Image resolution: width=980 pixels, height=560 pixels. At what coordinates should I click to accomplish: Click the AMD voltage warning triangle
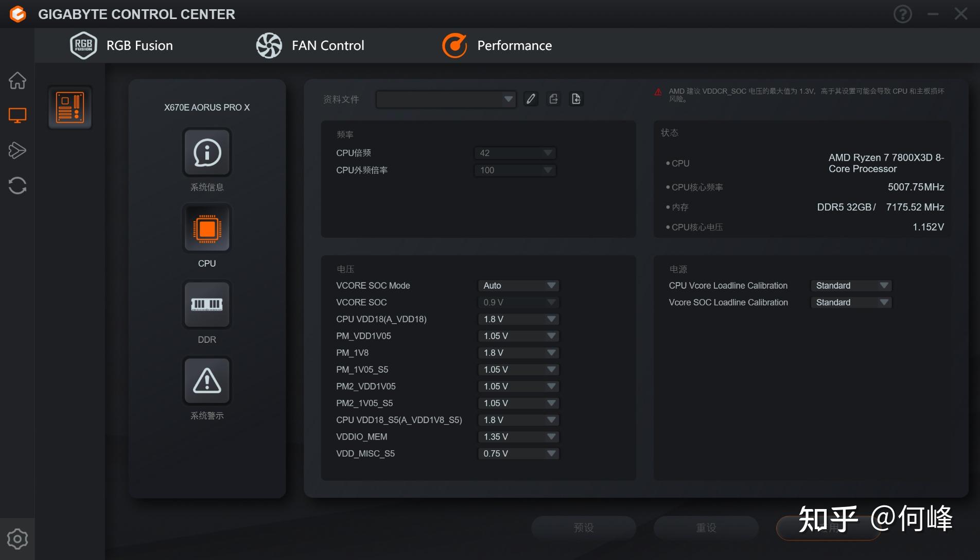click(x=658, y=92)
